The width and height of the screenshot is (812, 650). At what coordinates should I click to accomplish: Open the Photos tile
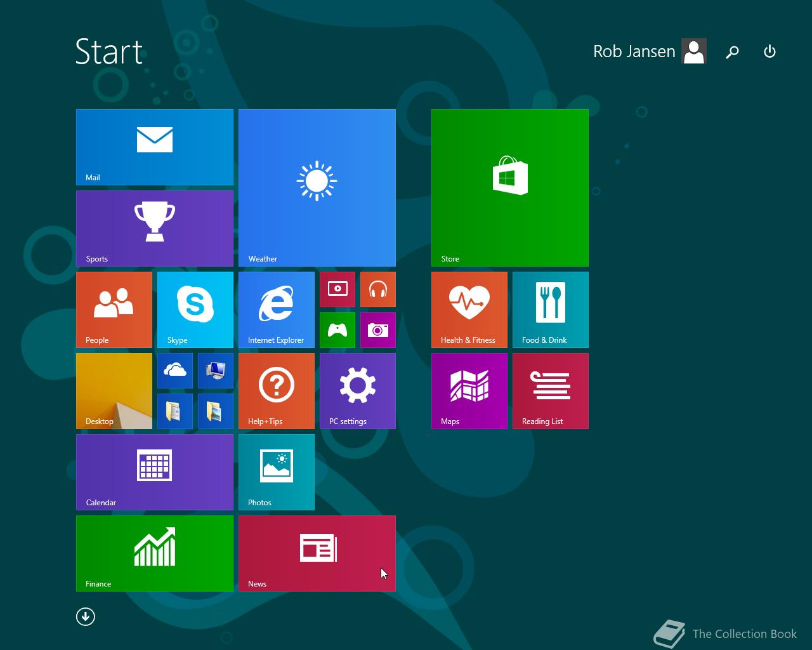[x=277, y=472]
